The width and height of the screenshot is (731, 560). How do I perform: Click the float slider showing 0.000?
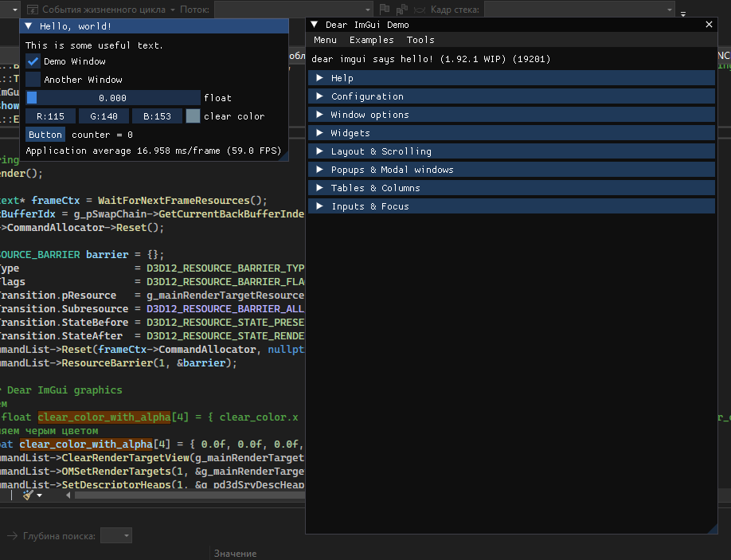point(113,97)
